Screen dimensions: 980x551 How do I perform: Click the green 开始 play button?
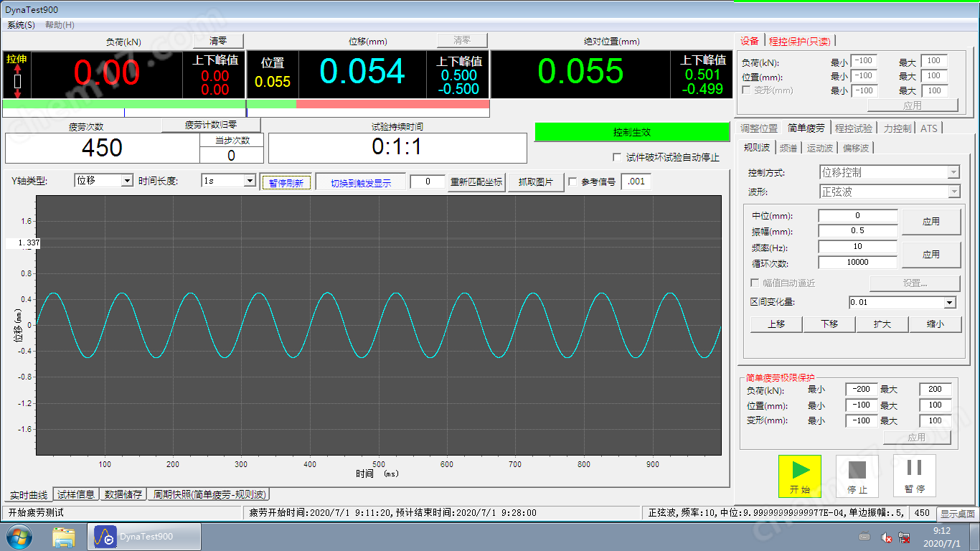click(x=800, y=476)
